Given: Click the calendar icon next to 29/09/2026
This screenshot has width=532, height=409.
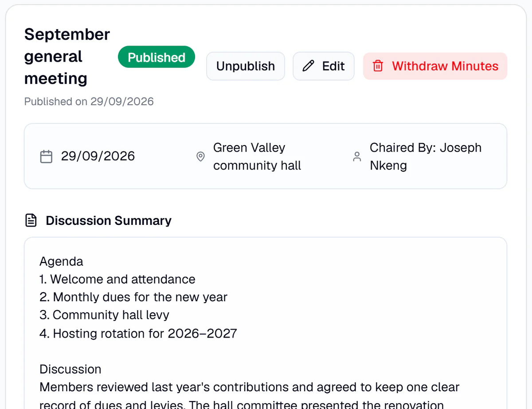Looking at the screenshot, I should point(47,157).
